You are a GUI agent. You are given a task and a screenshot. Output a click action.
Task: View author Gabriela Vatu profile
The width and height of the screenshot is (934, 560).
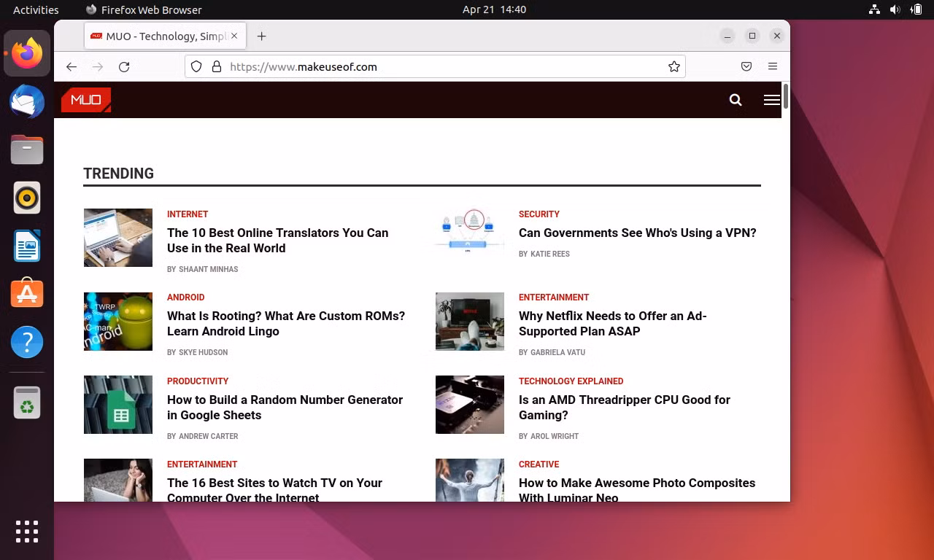pyautogui.click(x=558, y=352)
